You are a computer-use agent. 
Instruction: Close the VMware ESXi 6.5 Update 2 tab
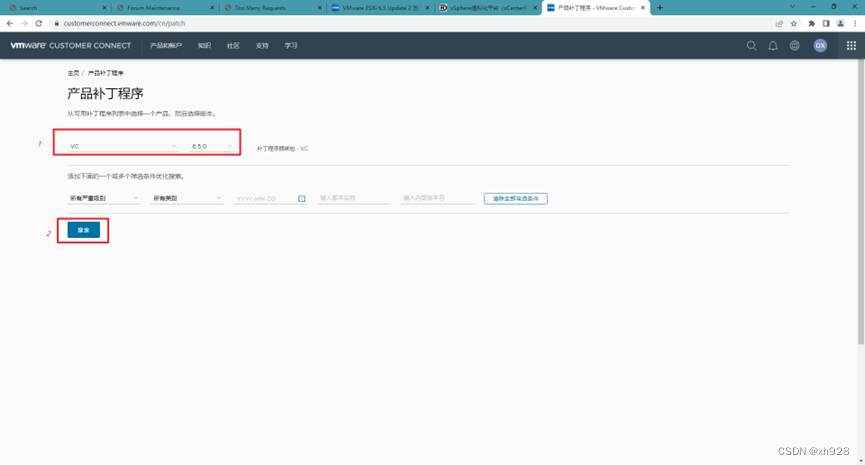coord(428,8)
